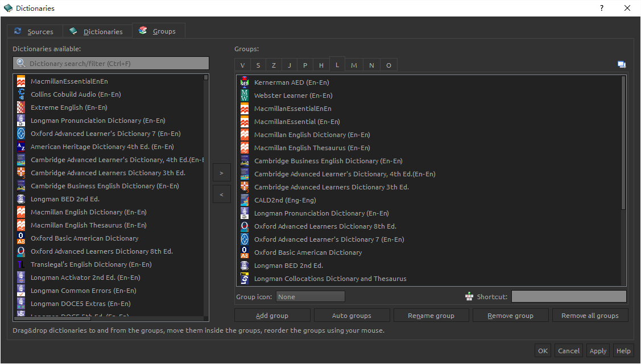Click Translegal's English Dictionary icon
This screenshot has height=364, width=641.
pos(21,264)
